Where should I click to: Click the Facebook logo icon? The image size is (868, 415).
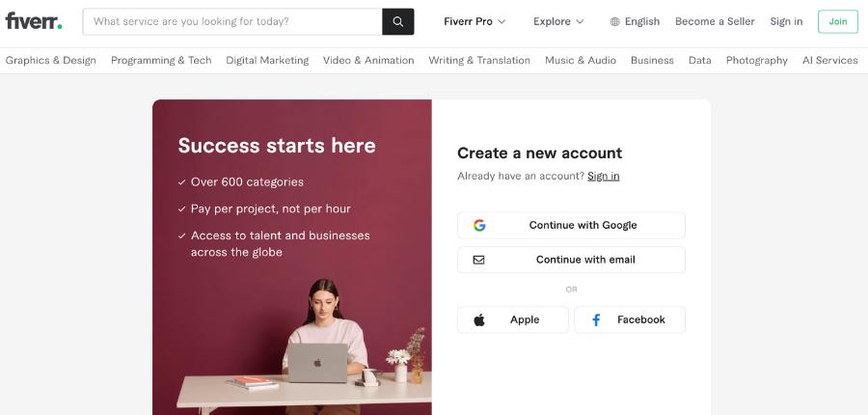click(596, 319)
